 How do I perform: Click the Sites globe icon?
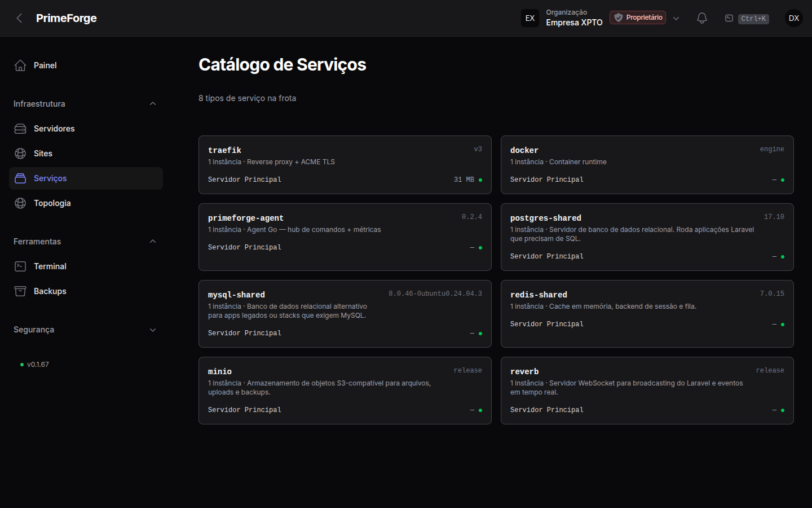click(20, 154)
